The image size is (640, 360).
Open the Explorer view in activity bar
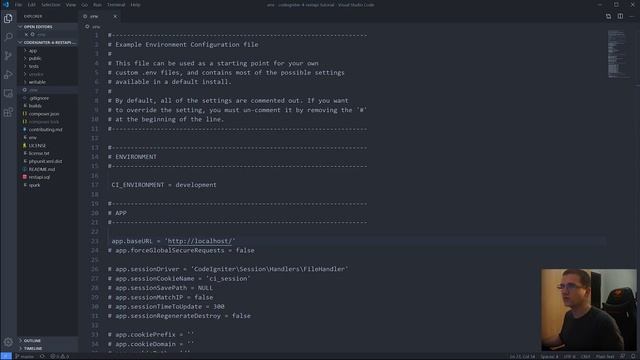[x=8, y=18]
